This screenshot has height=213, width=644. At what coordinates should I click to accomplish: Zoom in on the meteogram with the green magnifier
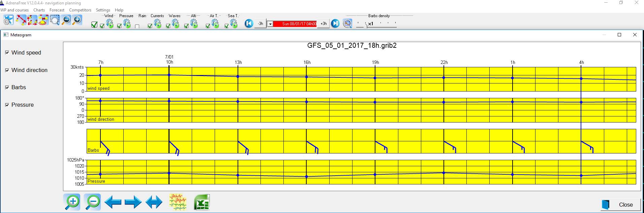72,202
